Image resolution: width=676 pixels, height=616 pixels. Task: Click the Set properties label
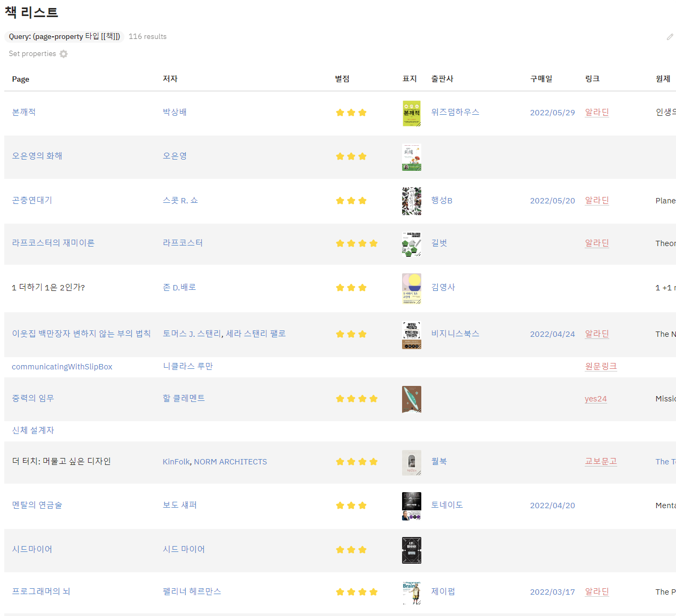(x=32, y=54)
